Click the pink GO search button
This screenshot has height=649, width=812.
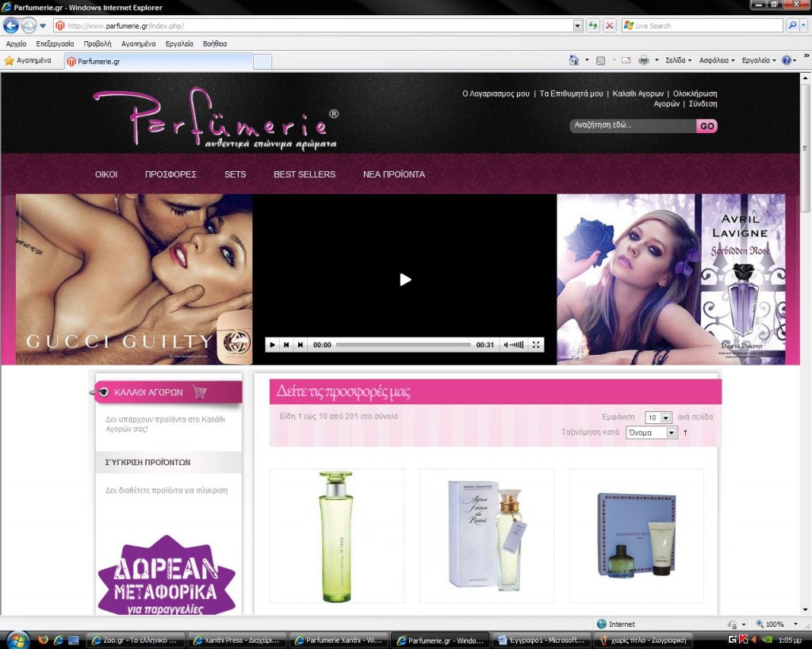707,126
